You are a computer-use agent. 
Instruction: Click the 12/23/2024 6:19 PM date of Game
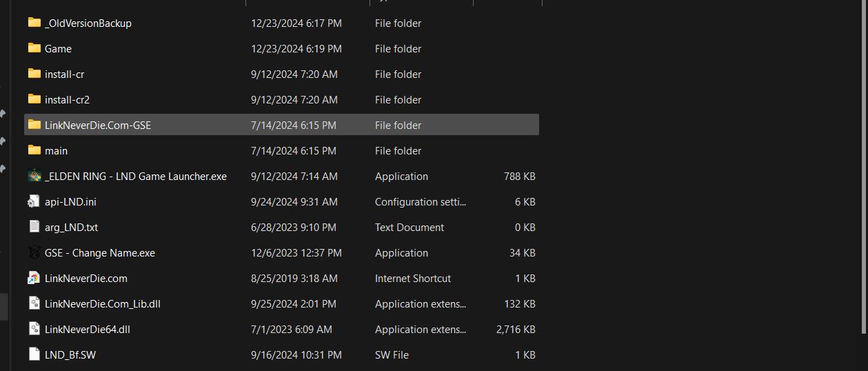(296, 49)
